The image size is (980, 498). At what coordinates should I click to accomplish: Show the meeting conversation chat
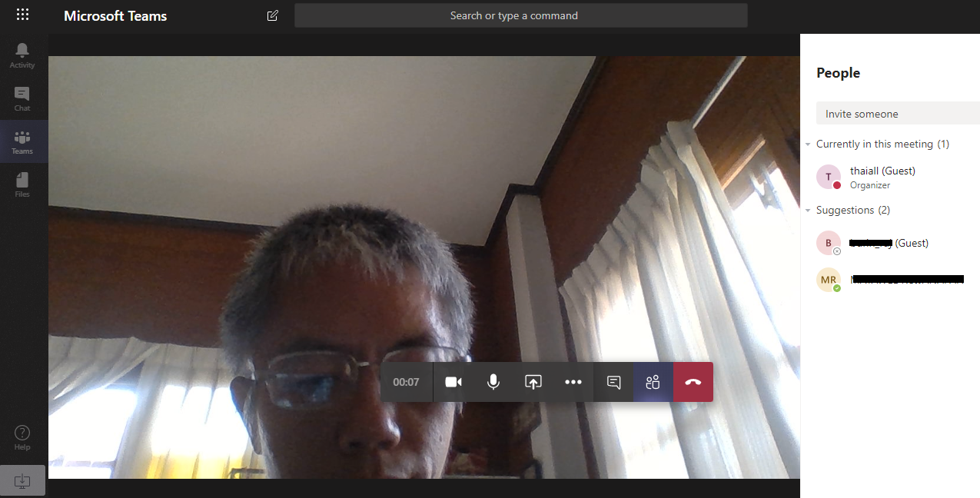click(x=613, y=382)
